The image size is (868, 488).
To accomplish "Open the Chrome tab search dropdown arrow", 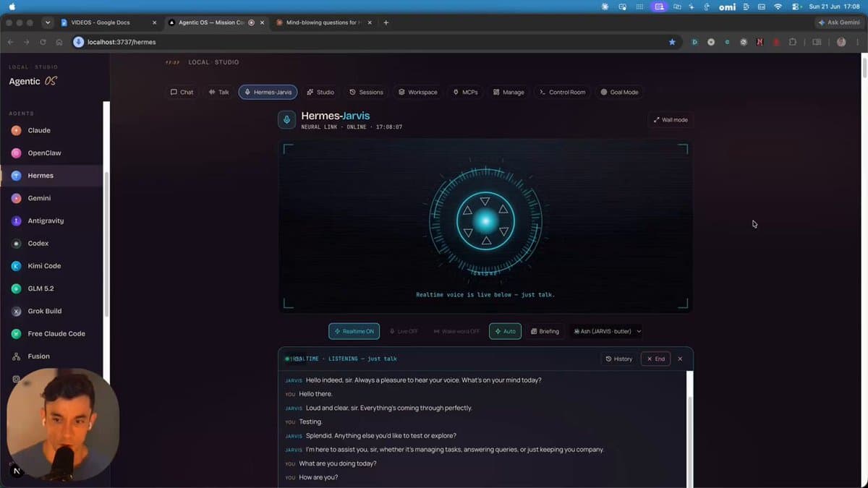I will tap(48, 22).
